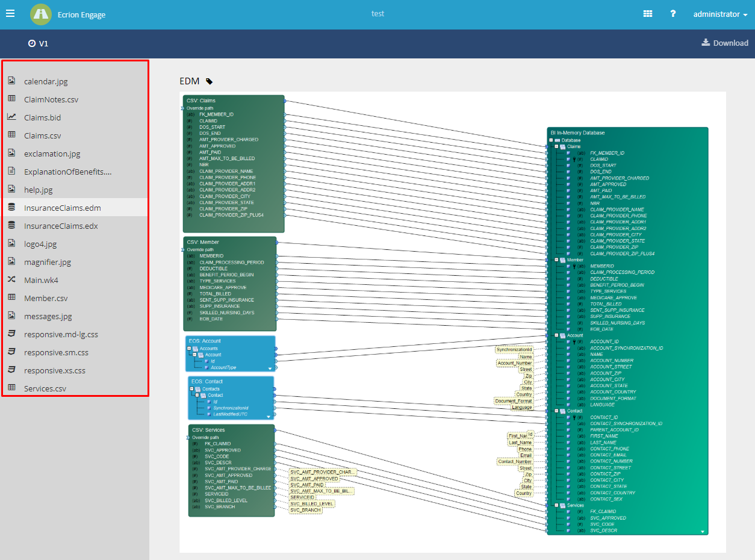
Task: Open ClaimNotes.csv from file list
Action: point(51,99)
